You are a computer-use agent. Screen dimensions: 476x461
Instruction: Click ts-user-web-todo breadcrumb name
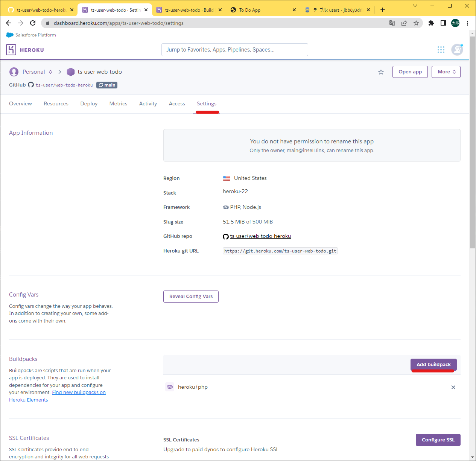pyautogui.click(x=100, y=72)
